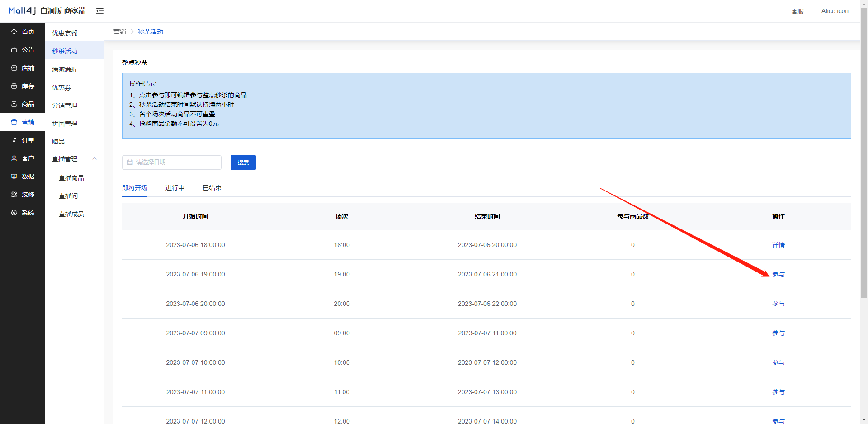868x424 pixels.
Task: Click the 客服 customer service link
Action: pos(797,11)
